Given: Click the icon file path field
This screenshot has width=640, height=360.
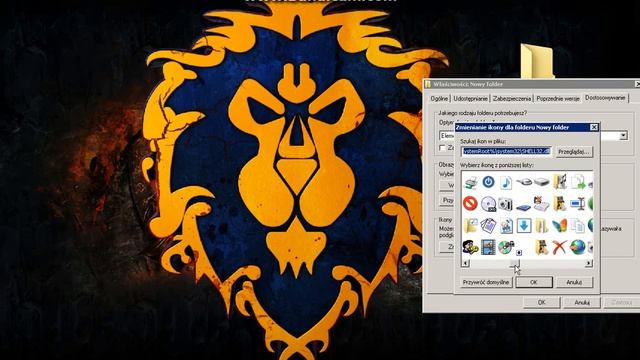Looking at the screenshot, I should [506, 151].
